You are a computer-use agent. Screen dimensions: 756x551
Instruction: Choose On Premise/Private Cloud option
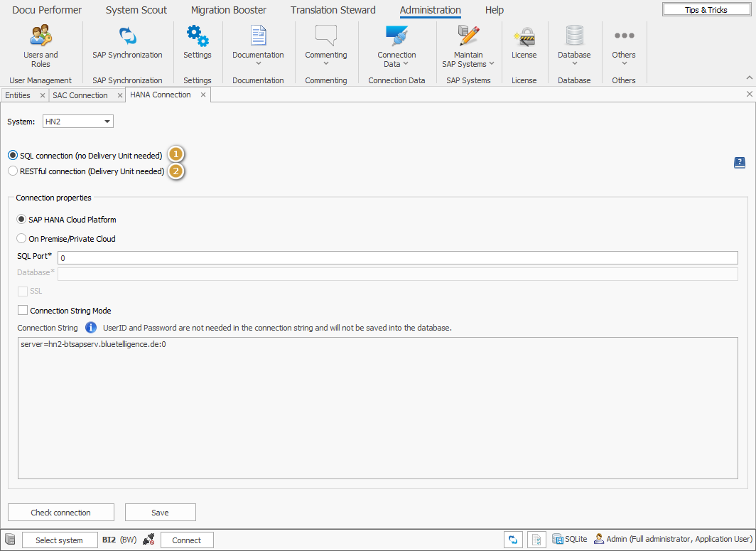(x=21, y=238)
